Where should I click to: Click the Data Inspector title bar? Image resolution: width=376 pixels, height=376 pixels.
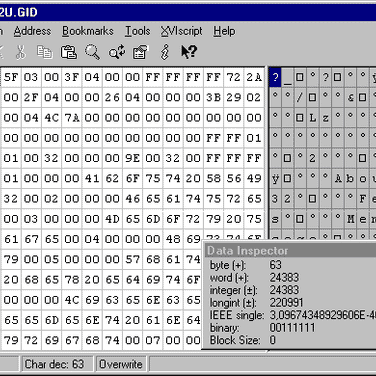(290, 251)
